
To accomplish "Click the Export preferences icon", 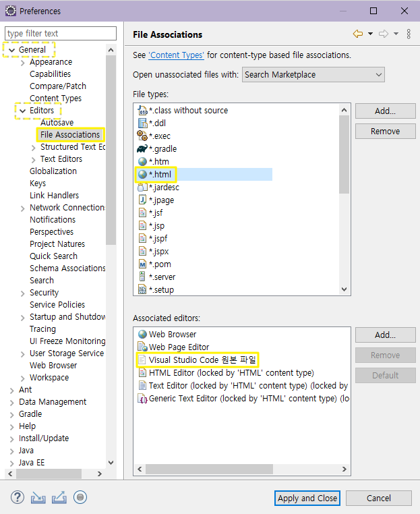I will click(x=59, y=498).
